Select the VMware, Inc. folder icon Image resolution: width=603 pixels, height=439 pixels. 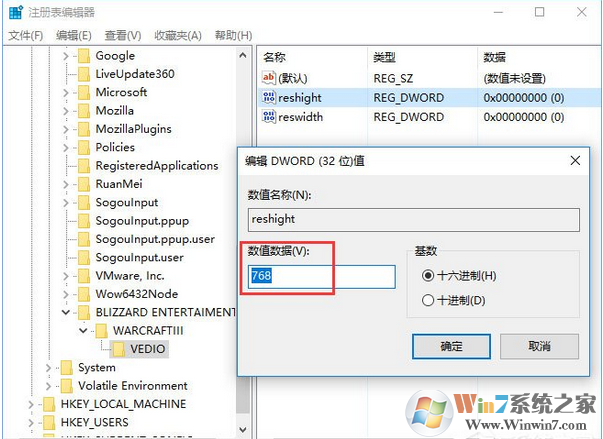(84, 276)
